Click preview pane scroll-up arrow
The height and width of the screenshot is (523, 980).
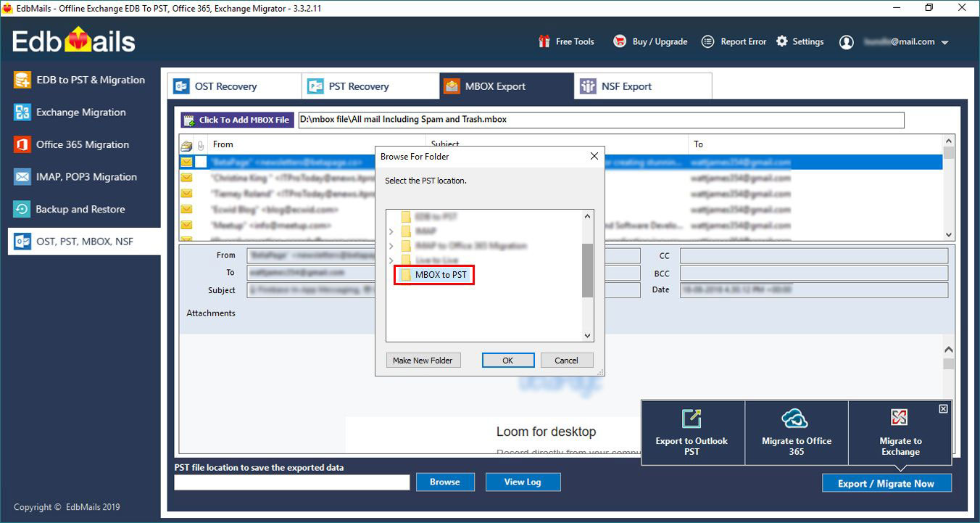[949, 350]
